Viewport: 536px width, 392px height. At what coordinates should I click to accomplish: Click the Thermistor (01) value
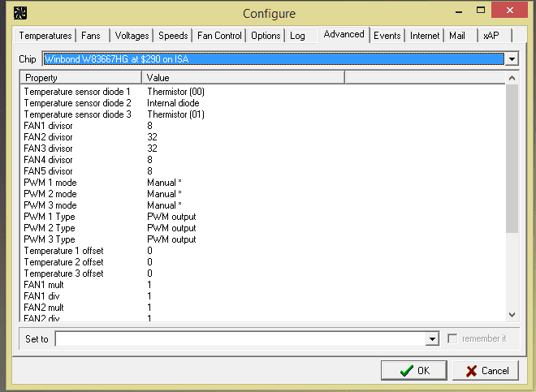175,114
